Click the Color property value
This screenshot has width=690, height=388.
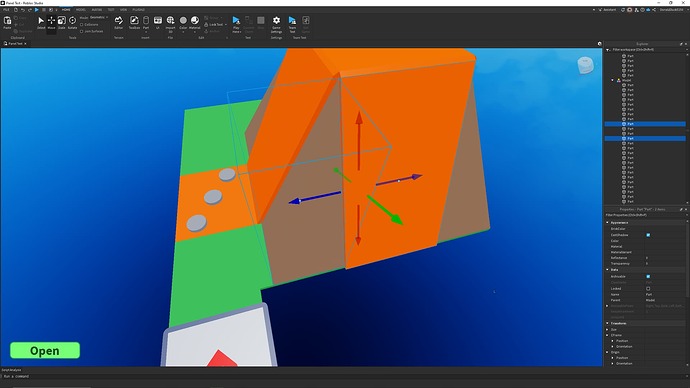point(664,241)
